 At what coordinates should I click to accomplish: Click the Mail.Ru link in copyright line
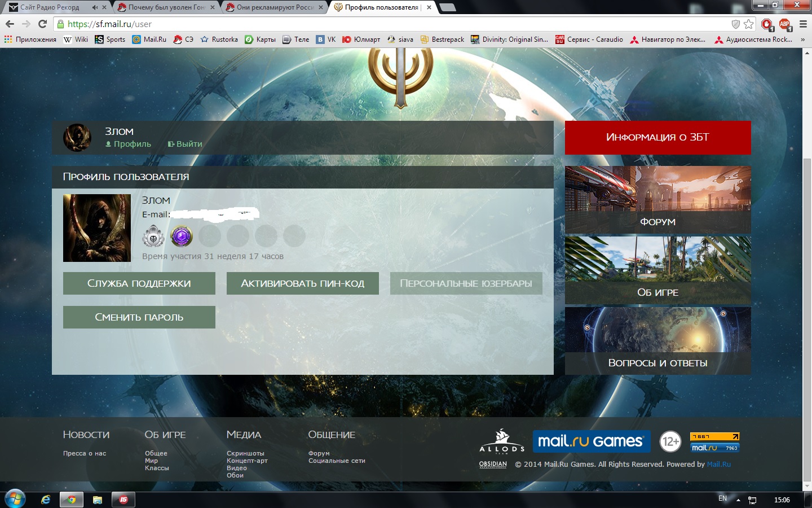pyautogui.click(x=719, y=465)
